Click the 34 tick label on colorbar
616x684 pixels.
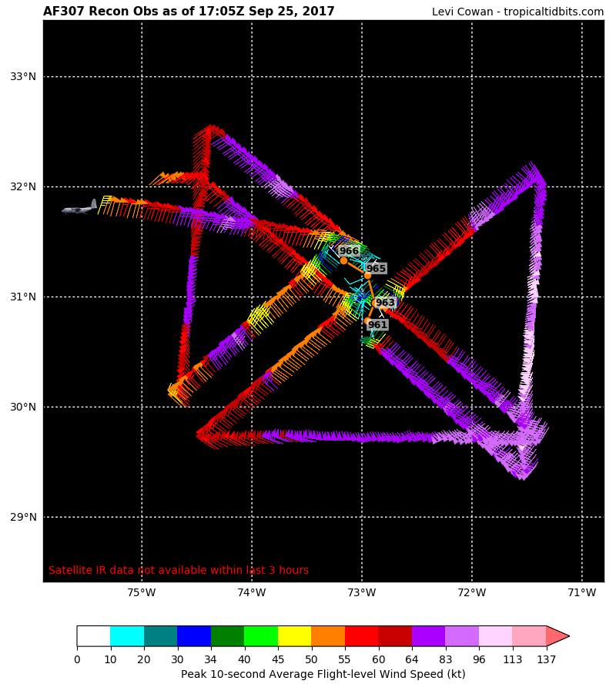[x=211, y=659]
